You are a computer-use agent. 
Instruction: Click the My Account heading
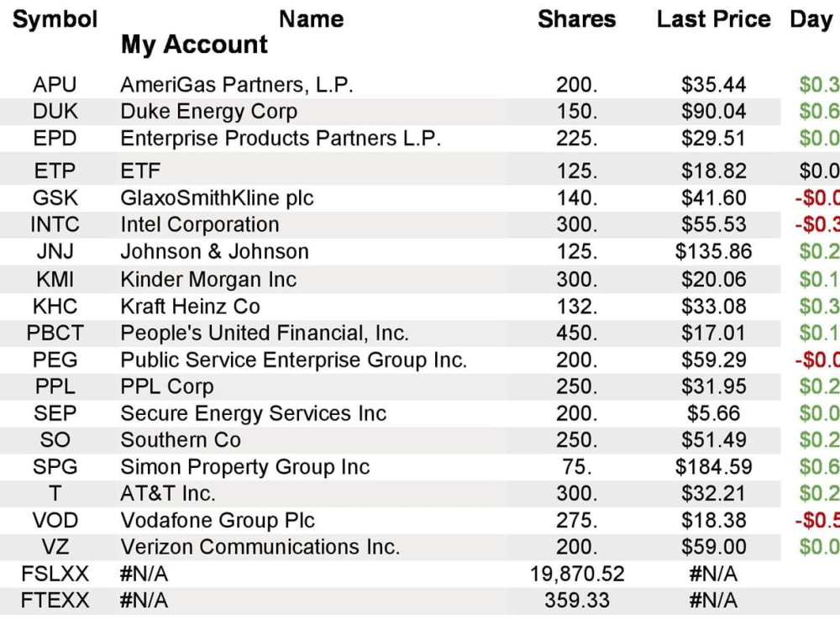tap(194, 45)
